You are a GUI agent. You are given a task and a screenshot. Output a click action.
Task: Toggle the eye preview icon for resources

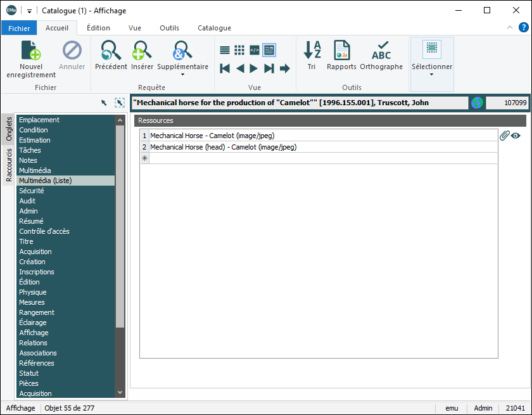pos(516,135)
